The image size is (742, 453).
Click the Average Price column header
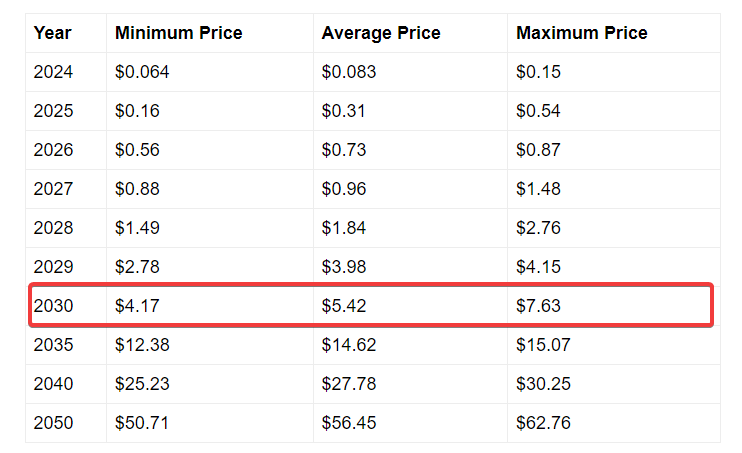[x=381, y=33]
